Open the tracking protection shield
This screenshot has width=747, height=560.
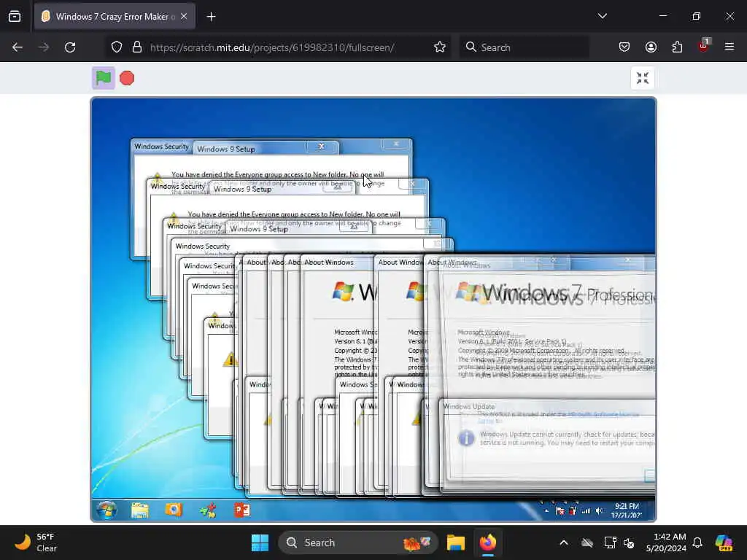pos(117,47)
